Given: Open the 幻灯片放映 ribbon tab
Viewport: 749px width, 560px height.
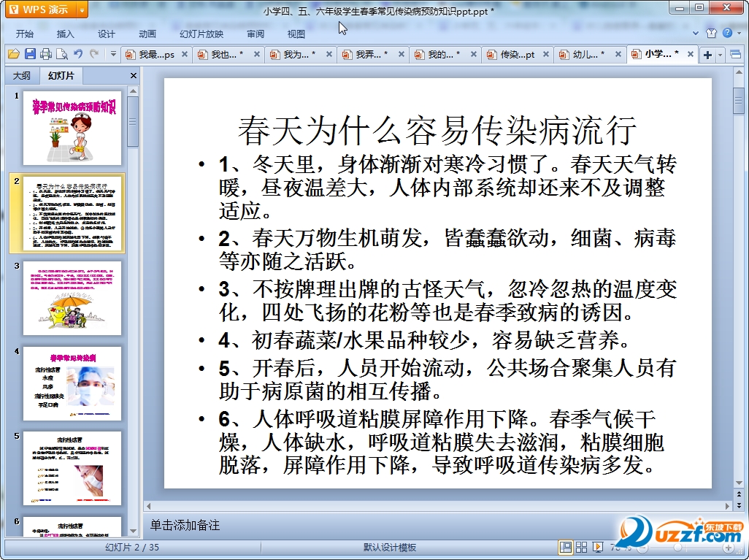Looking at the screenshot, I should tap(201, 34).
